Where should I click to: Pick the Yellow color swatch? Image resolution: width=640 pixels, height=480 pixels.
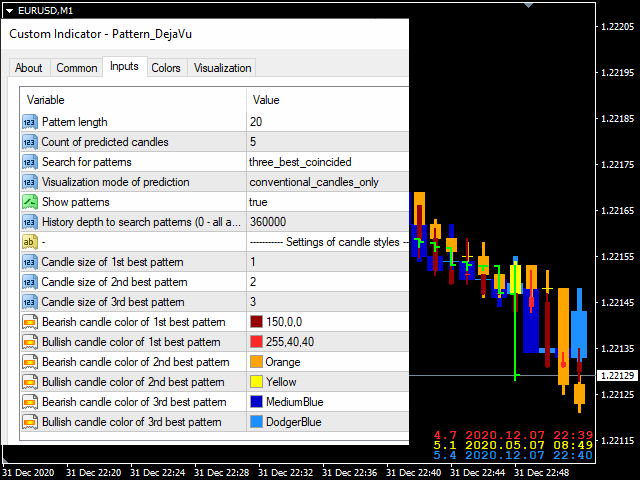pyautogui.click(x=256, y=382)
